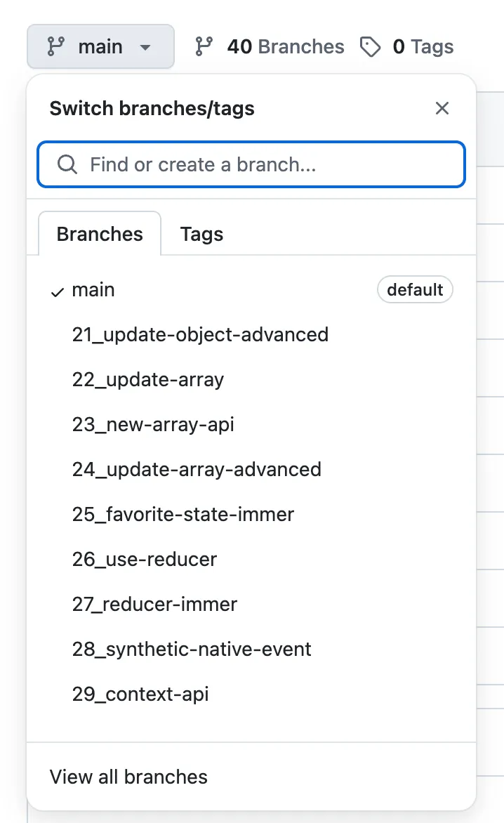Switch to the Tags tab
Viewport: 504px width, 823px height.
click(x=201, y=234)
